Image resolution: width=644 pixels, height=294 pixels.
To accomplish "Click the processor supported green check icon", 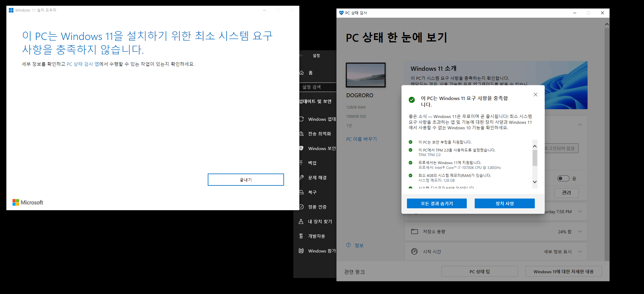I will 411,163.
